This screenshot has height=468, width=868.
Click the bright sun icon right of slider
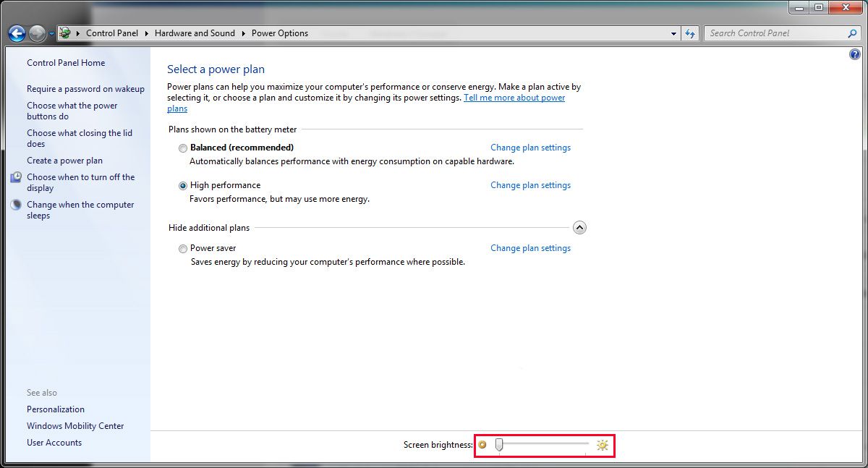tap(602, 446)
